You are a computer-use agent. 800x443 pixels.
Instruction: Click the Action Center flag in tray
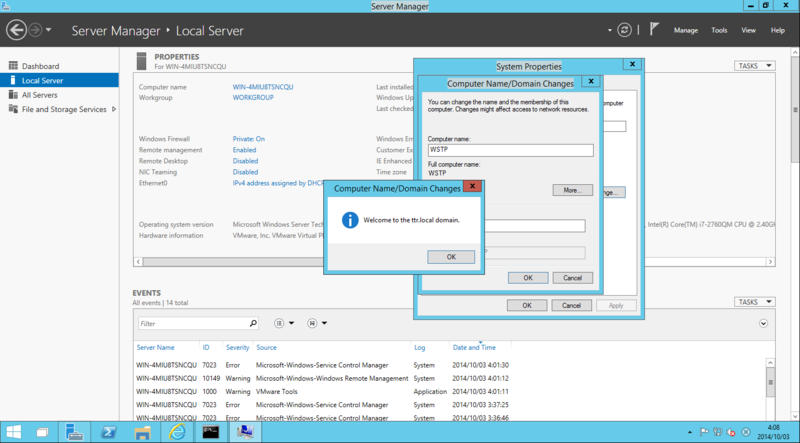pyautogui.click(x=704, y=432)
